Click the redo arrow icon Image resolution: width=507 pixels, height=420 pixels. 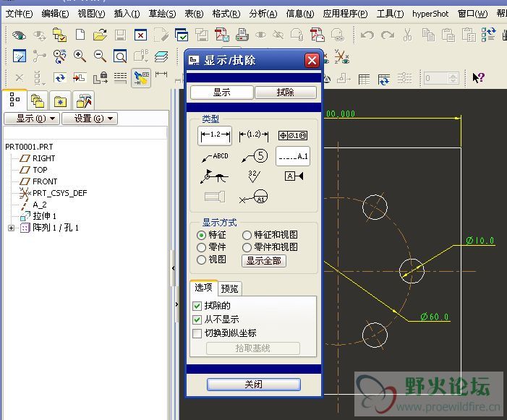pos(388,35)
